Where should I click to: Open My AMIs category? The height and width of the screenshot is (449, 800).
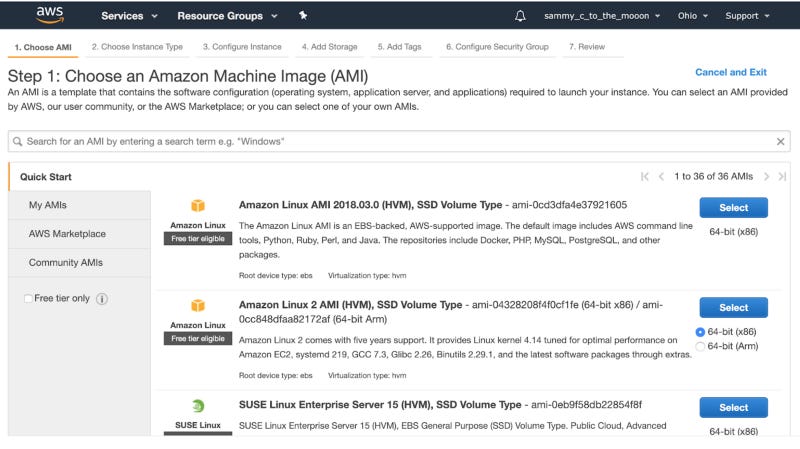click(80, 205)
